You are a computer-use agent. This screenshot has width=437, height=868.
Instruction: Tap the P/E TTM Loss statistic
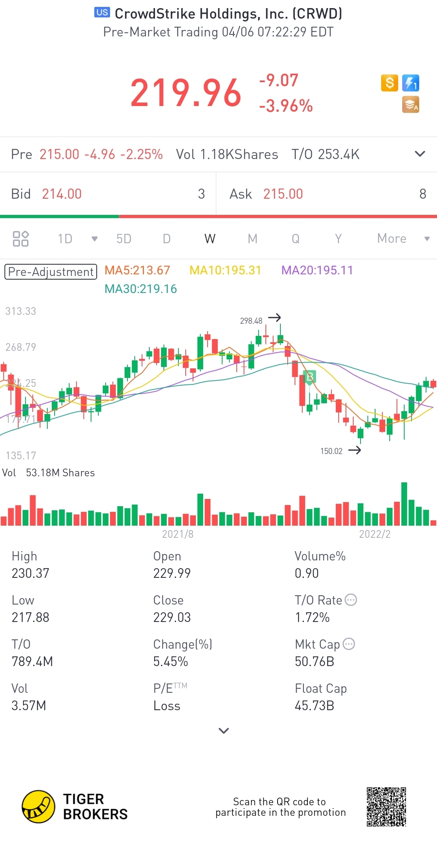(170, 697)
